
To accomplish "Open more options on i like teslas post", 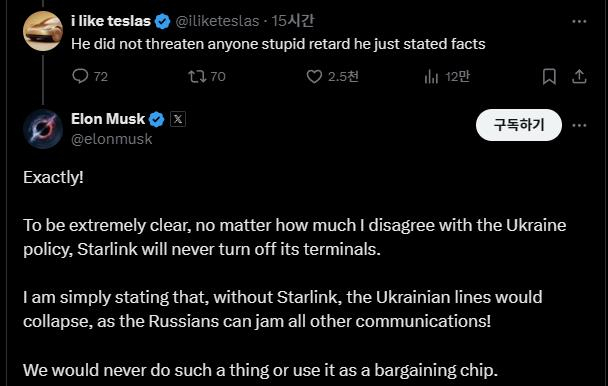I will [x=579, y=21].
